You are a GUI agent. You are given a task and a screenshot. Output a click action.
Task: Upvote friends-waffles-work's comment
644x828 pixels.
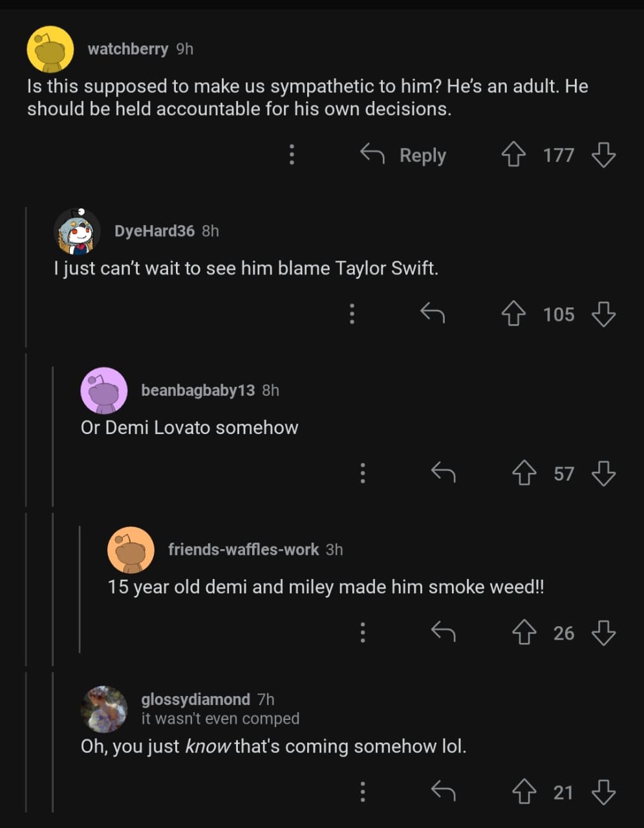524,633
